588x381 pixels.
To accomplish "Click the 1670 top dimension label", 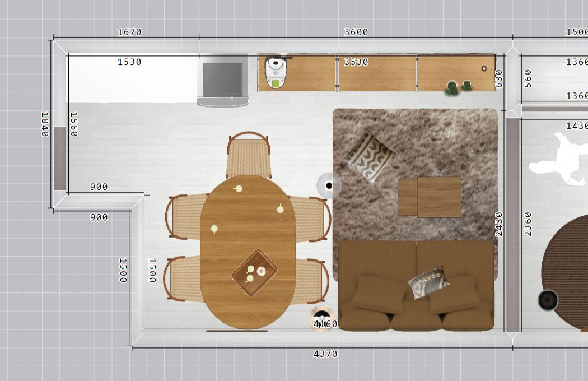I will pos(129,32).
